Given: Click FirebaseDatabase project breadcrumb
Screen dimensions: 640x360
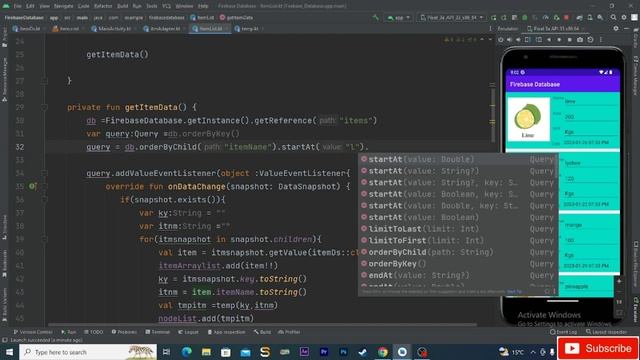Looking at the screenshot, I should click(24, 18).
